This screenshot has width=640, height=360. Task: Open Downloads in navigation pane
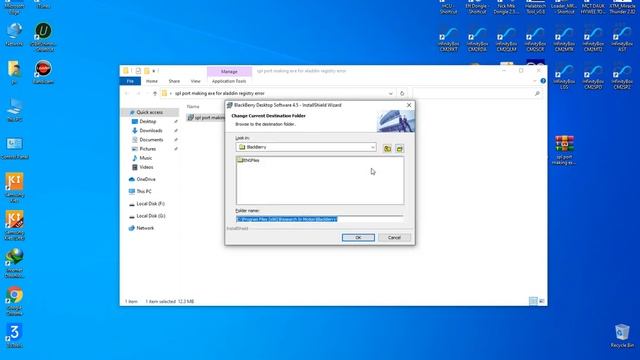coord(151,131)
